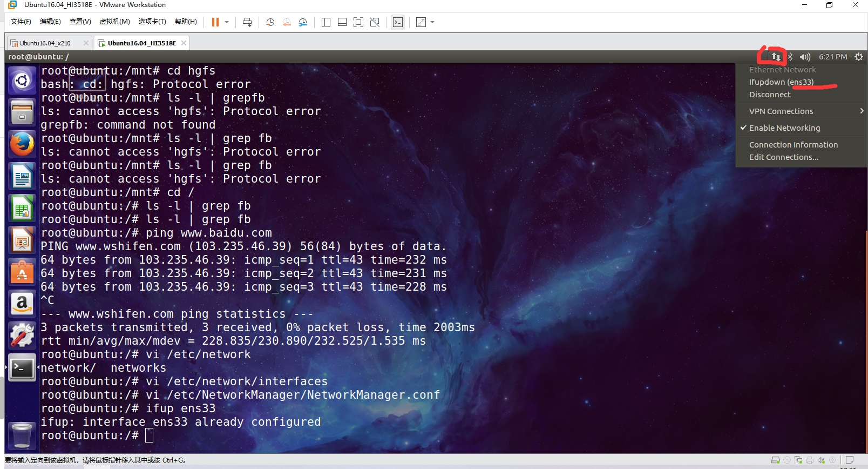868x469 pixels.
Task: Revert to the previous snapshot icon
Action: [x=287, y=22]
